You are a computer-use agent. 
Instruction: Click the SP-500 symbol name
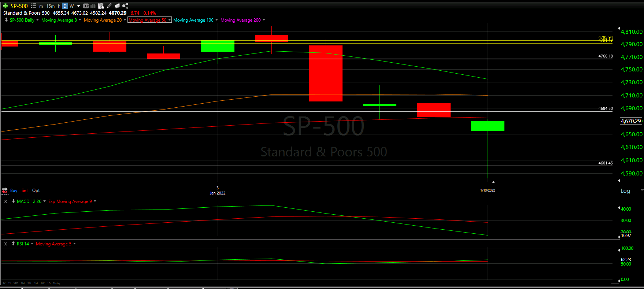click(19, 6)
